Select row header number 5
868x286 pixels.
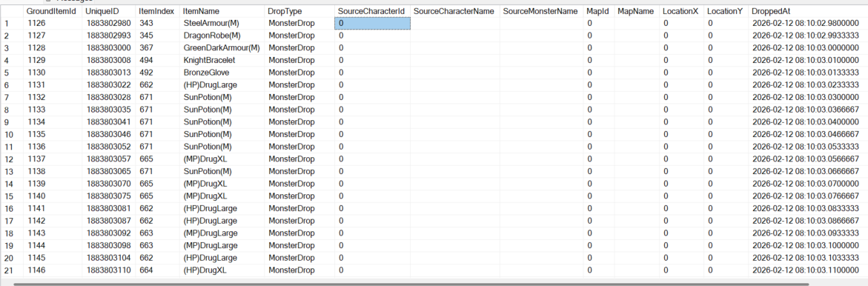(11, 73)
